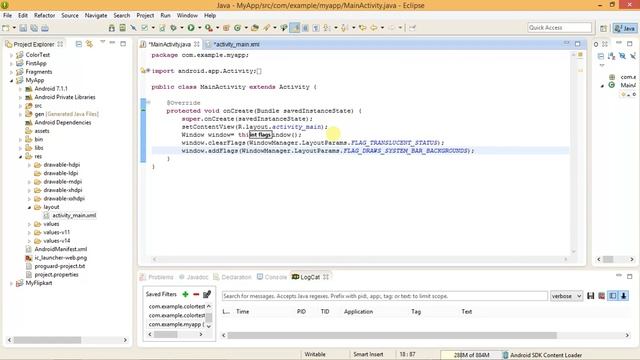Click the New Java Class icon

pyautogui.click(x=237, y=28)
